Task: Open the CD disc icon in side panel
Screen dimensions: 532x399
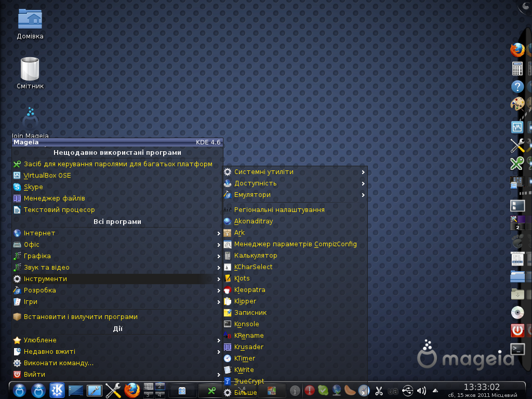Action: tap(517, 312)
